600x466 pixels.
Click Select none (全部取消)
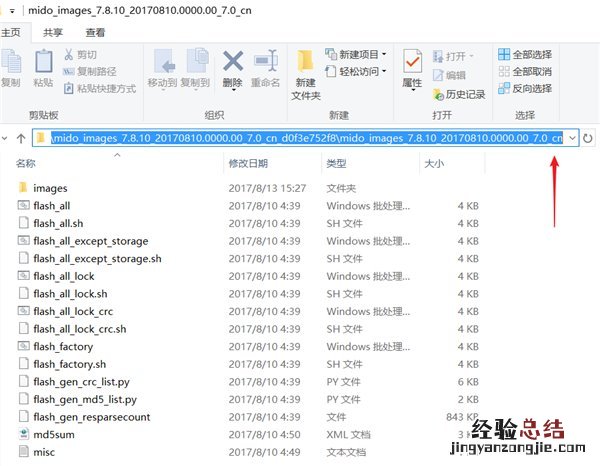pyautogui.click(x=525, y=72)
